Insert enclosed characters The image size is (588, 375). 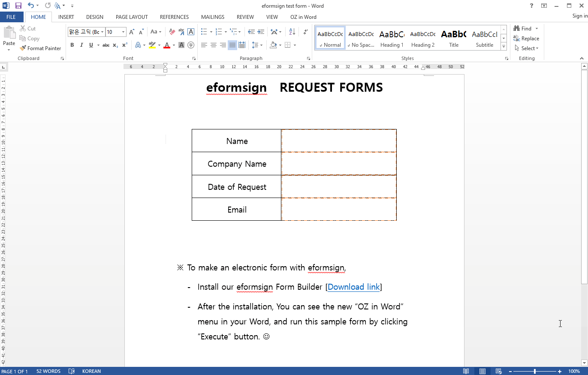point(191,45)
